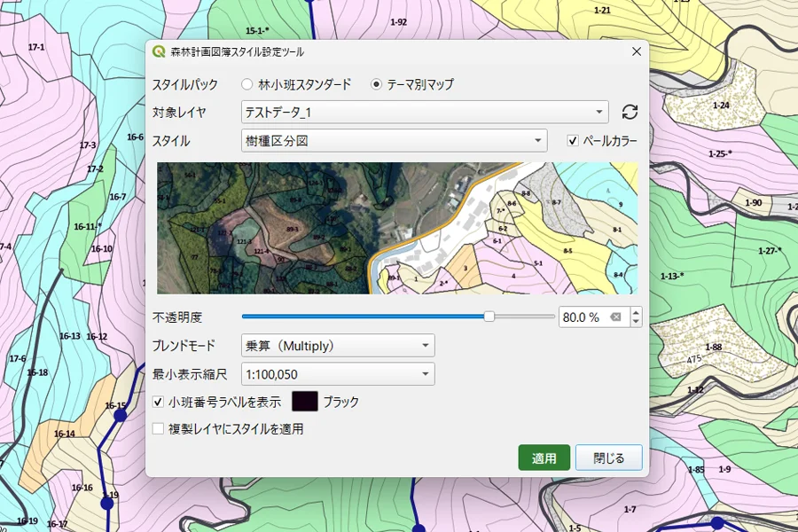
Task: Click the 1-27-* parcel label on map
Action: coord(770,250)
